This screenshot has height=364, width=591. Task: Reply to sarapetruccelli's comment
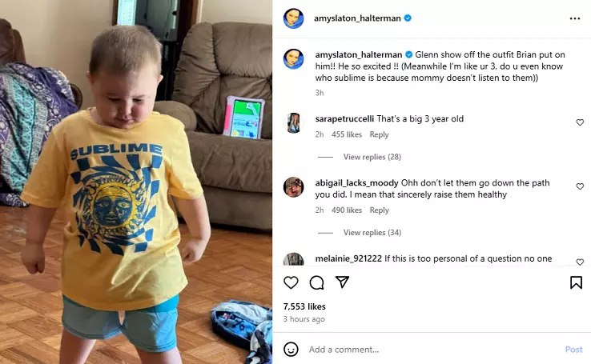coord(379,134)
